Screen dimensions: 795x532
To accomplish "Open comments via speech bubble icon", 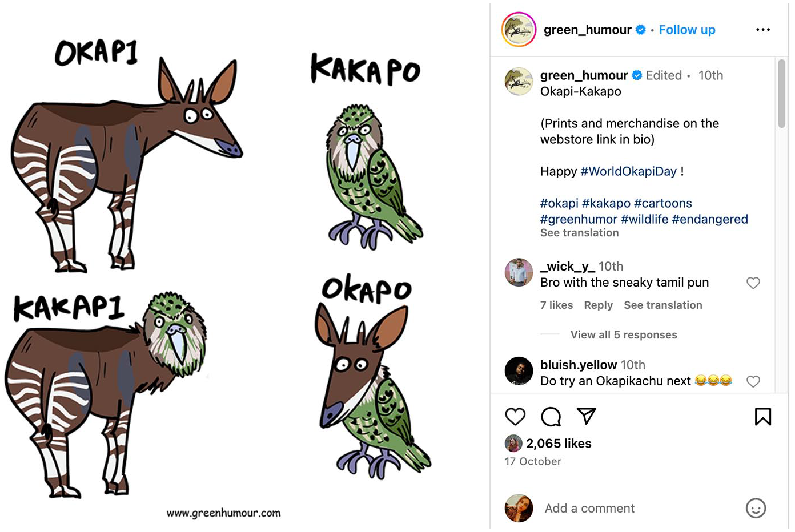I will click(x=551, y=417).
